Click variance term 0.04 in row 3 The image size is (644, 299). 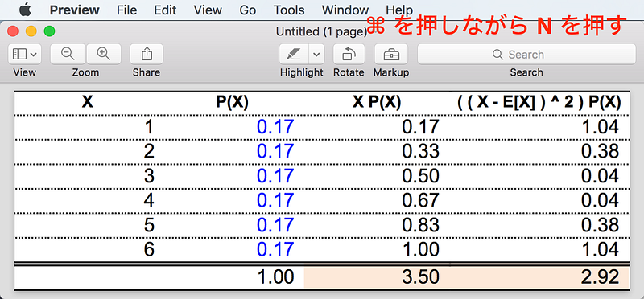click(x=601, y=176)
